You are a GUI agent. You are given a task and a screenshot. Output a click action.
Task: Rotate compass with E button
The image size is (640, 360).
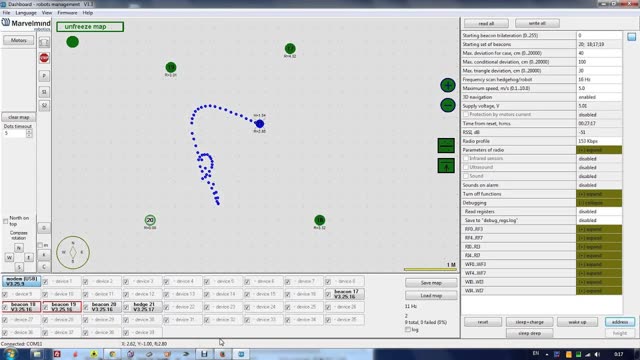[29, 258]
